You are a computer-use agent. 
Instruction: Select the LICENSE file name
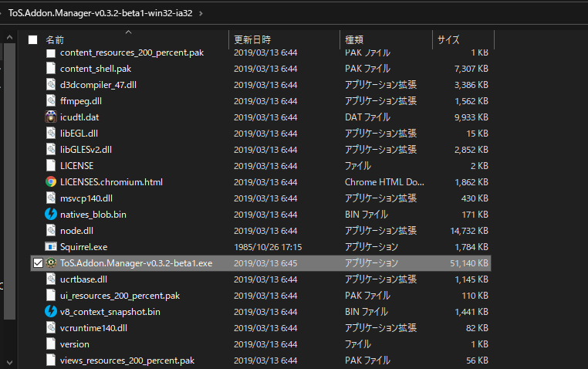point(77,166)
